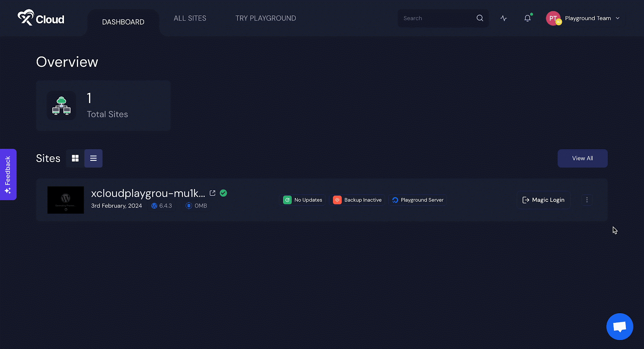Click the Total Sites cloud icon
644x349 pixels.
click(x=61, y=106)
